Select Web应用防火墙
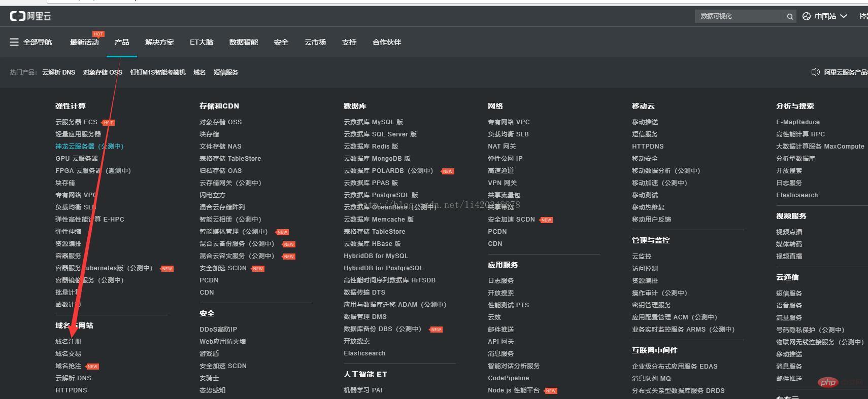 pyautogui.click(x=223, y=342)
